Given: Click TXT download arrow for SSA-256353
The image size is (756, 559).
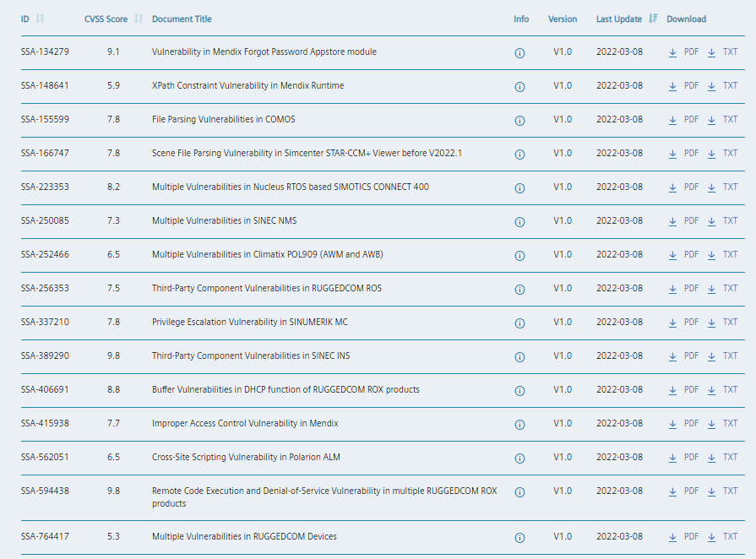Looking at the screenshot, I should pyautogui.click(x=711, y=289).
